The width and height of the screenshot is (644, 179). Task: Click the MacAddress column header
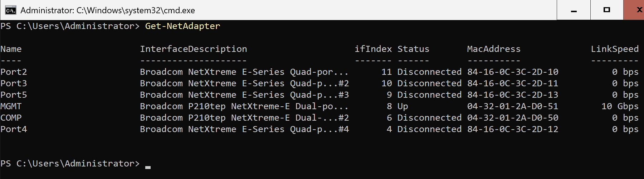494,49
